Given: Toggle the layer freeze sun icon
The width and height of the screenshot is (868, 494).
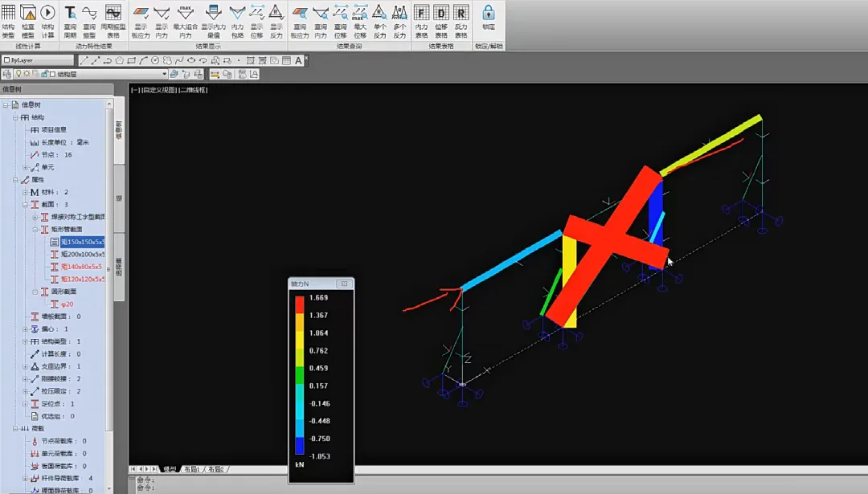Looking at the screenshot, I should click(26, 74).
